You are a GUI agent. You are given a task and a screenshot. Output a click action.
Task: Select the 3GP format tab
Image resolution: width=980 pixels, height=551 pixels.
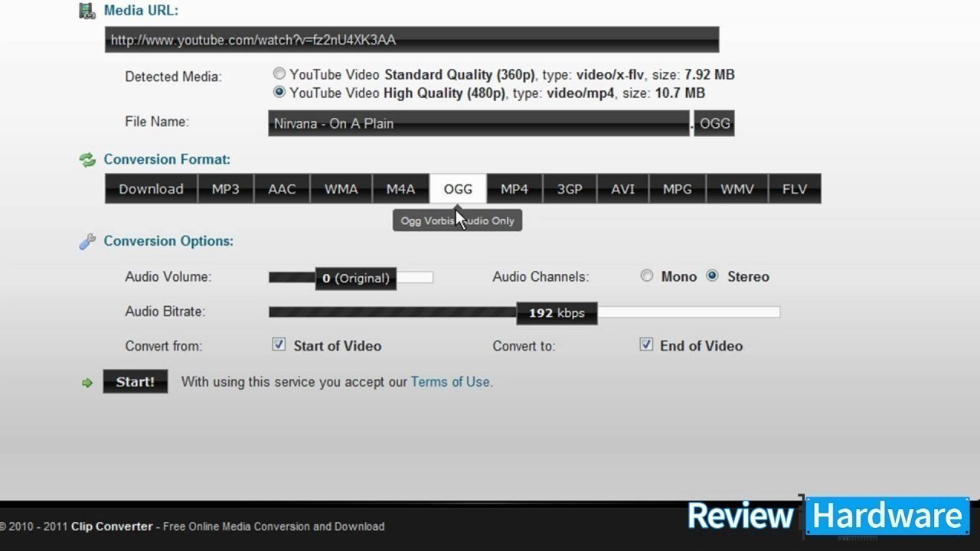(570, 189)
